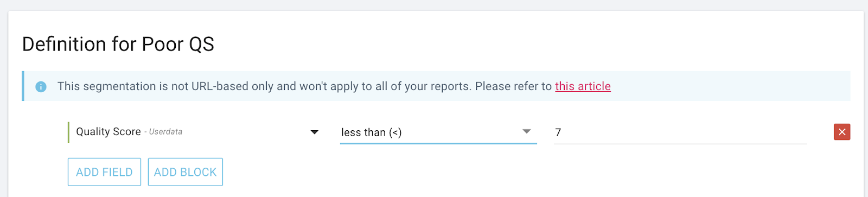Click the empty area right of the value 7
The image size is (868, 197).
[x=684, y=132]
